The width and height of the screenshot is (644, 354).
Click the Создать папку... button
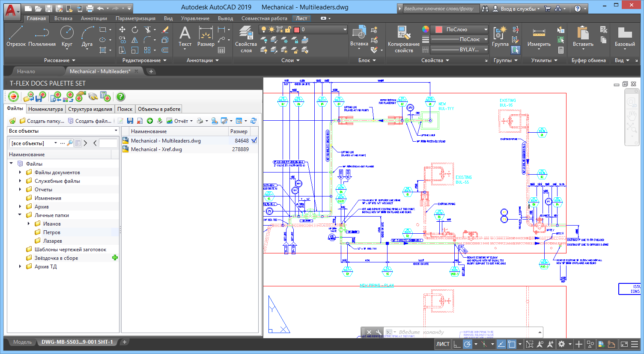[x=42, y=121]
